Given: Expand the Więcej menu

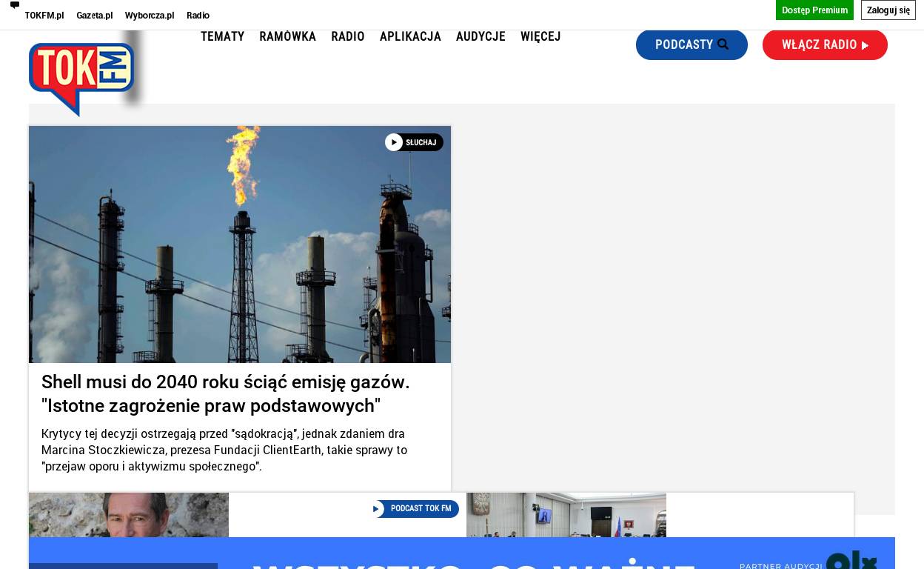Looking at the screenshot, I should point(540,36).
